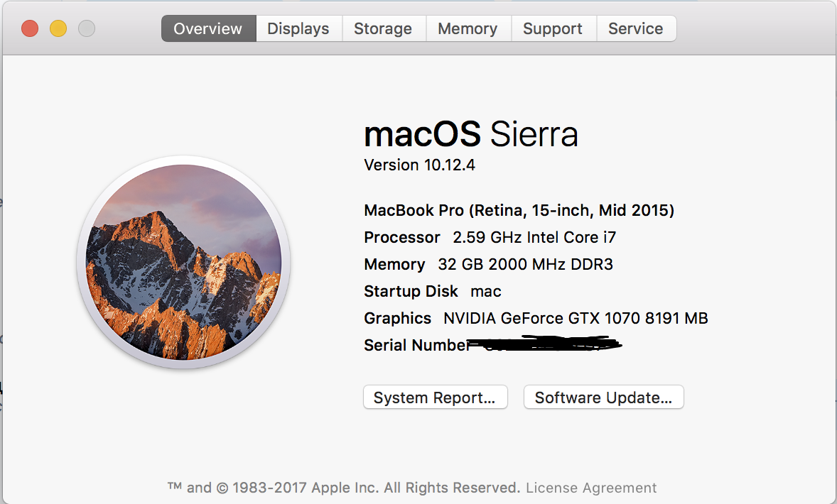Screen dimensions: 837x504
Task: Click the NVIDIA GeForce Graphics line
Action: (536, 318)
